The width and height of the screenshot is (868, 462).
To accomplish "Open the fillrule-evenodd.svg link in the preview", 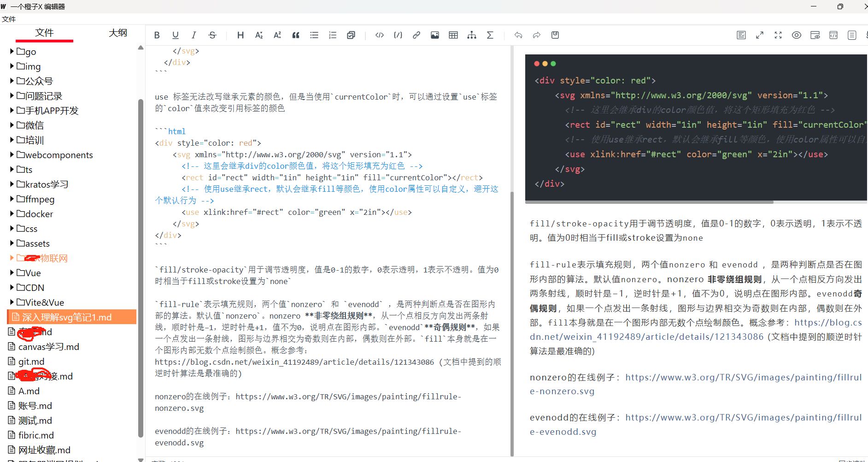I will click(696, 425).
